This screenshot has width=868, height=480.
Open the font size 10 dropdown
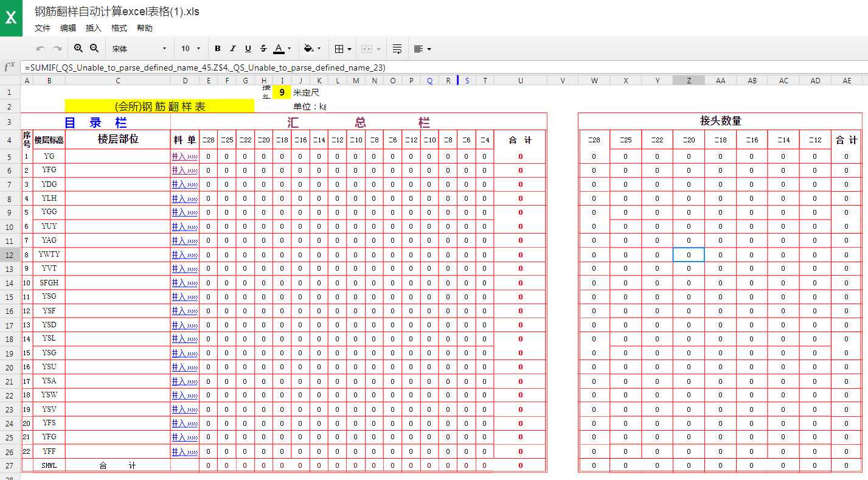pyautogui.click(x=191, y=49)
